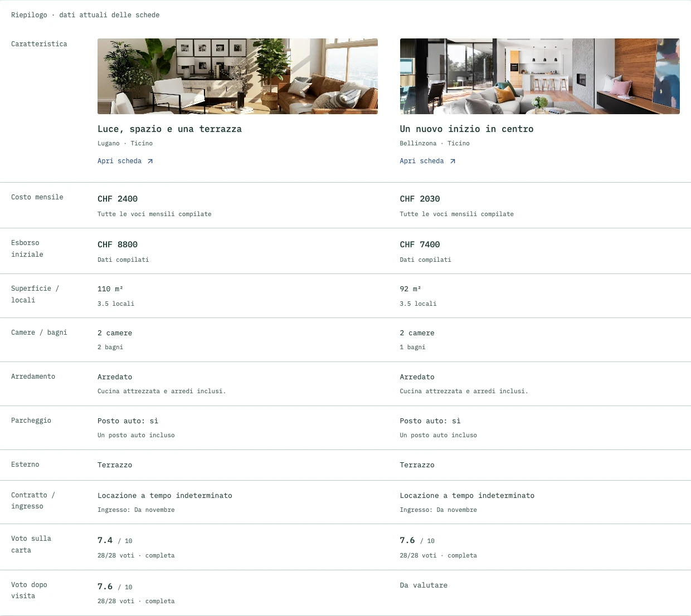The width and height of the screenshot is (691, 616).
Task: Open the Lugano living room photo
Action: (x=237, y=76)
